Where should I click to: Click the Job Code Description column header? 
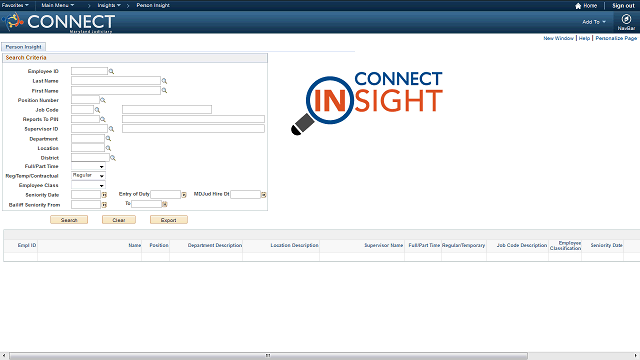[522, 245]
